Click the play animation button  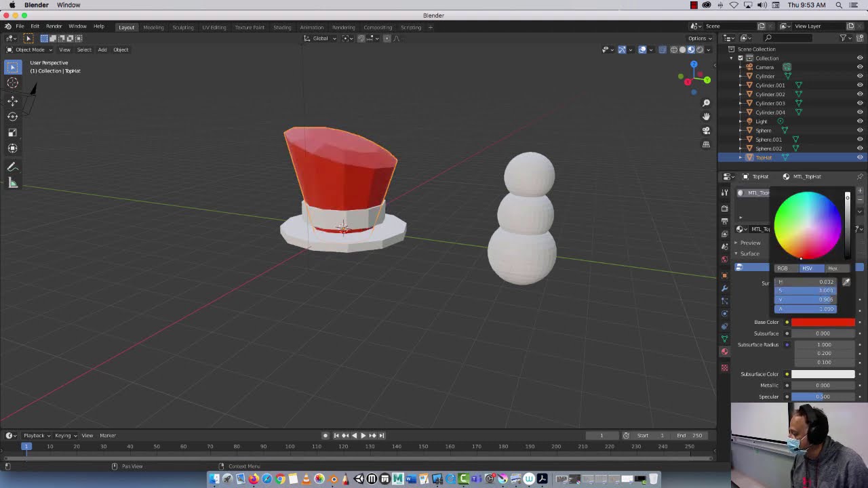[363, 435]
